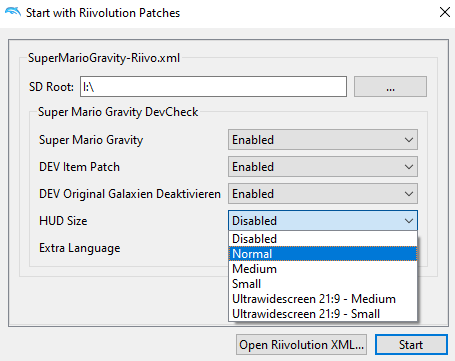
Task: Click the HUD Size label
Action: (x=63, y=221)
